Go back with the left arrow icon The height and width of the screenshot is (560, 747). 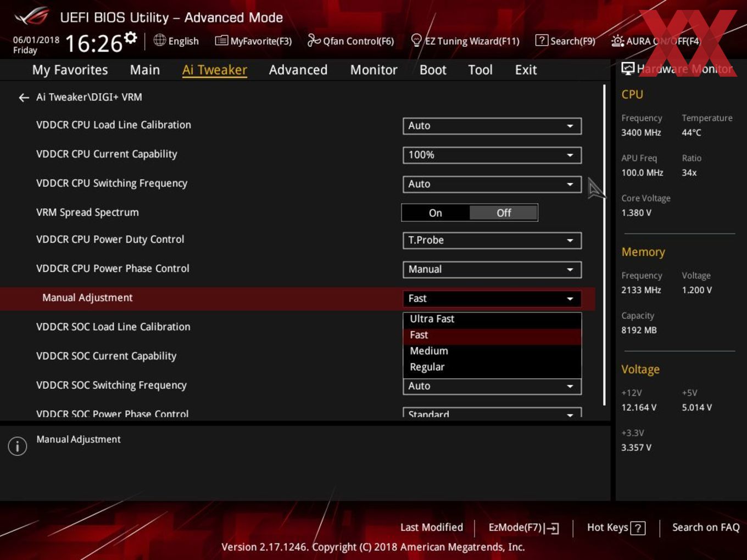pyautogui.click(x=24, y=98)
